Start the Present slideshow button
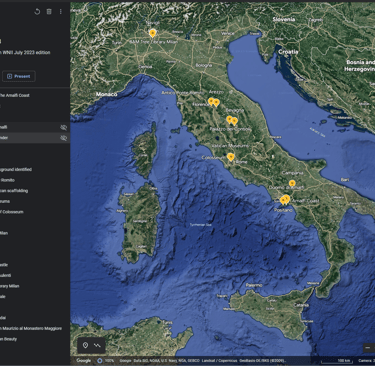The image size is (375, 366). (19, 76)
